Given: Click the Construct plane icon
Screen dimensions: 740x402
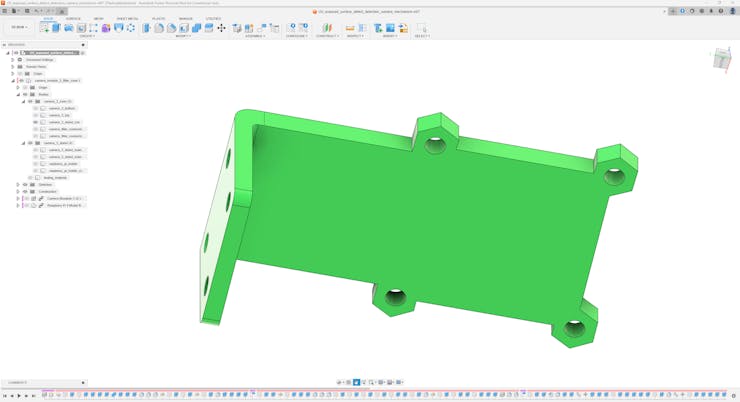Looking at the screenshot, I should (x=326, y=28).
